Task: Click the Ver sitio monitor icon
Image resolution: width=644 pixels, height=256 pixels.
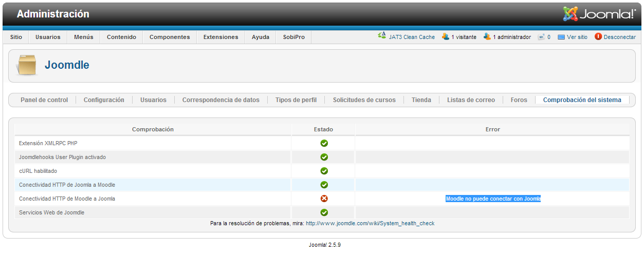Action: click(561, 37)
